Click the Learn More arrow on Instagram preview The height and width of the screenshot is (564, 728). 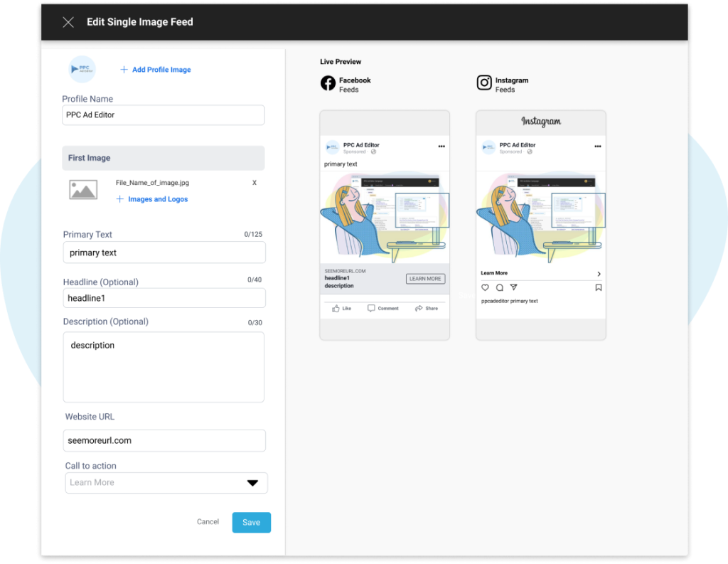coord(598,272)
